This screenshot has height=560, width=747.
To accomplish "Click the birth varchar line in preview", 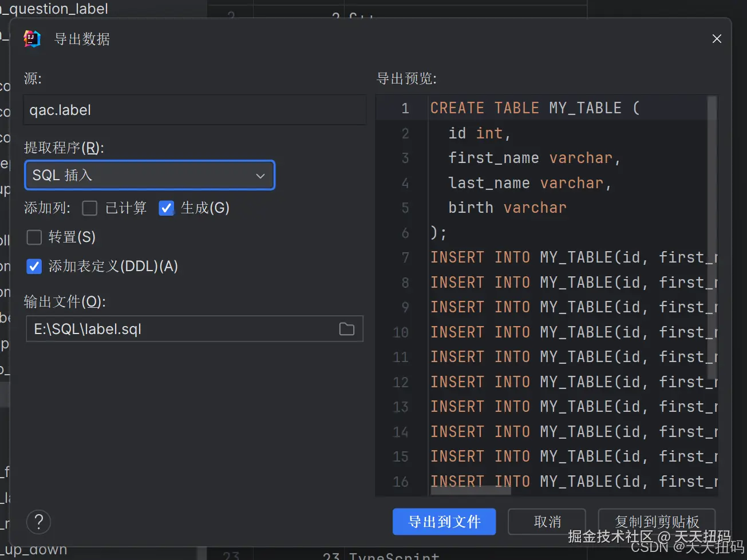I will (507, 208).
